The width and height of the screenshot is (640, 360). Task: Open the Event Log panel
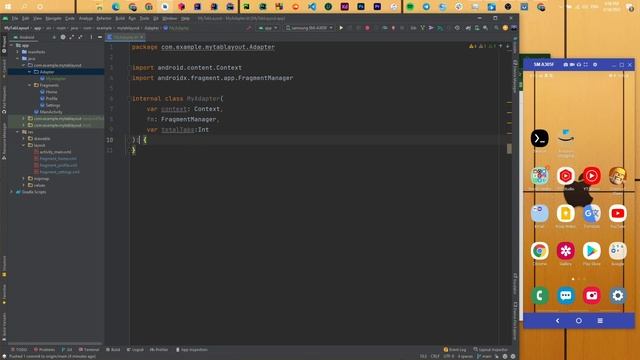coord(455,350)
